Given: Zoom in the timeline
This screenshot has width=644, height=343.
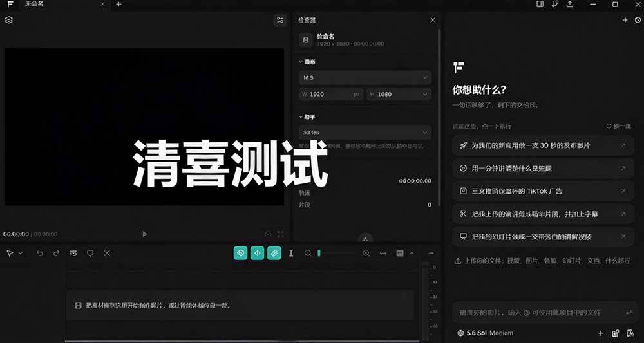Looking at the screenshot, I should point(366,254).
